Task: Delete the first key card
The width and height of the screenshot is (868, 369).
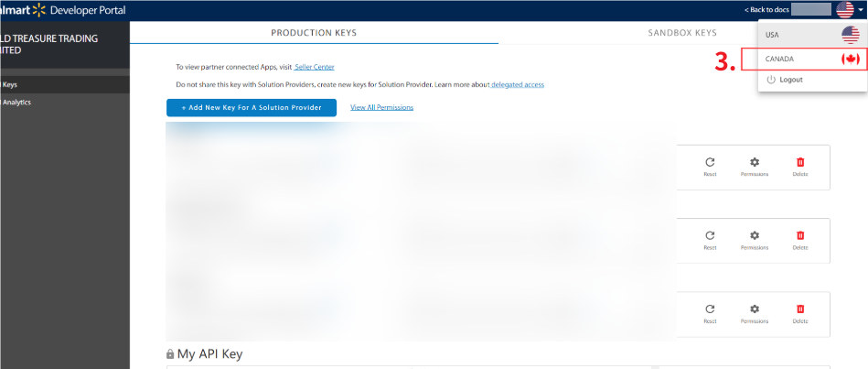Action: [800, 167]
